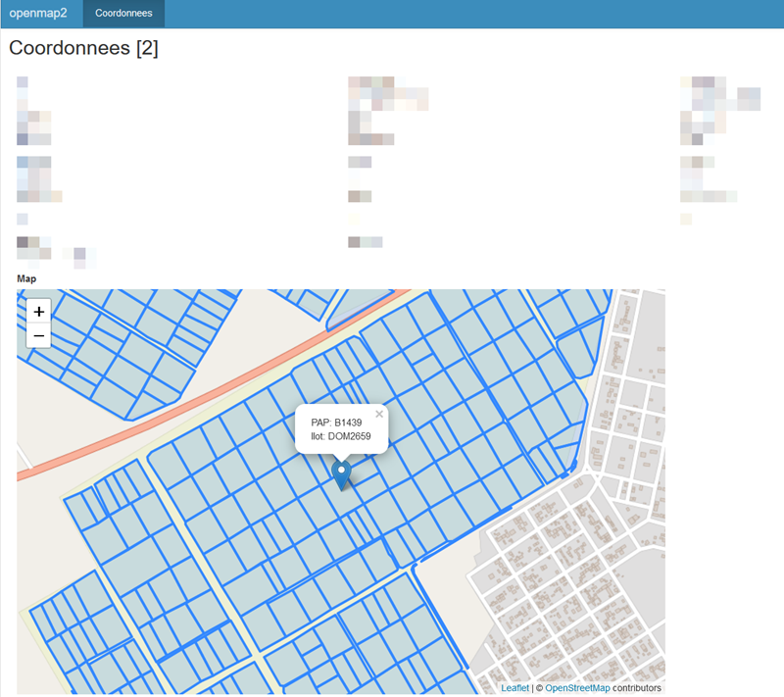Open the OpenStreetMap attribution link

[578, 687]
